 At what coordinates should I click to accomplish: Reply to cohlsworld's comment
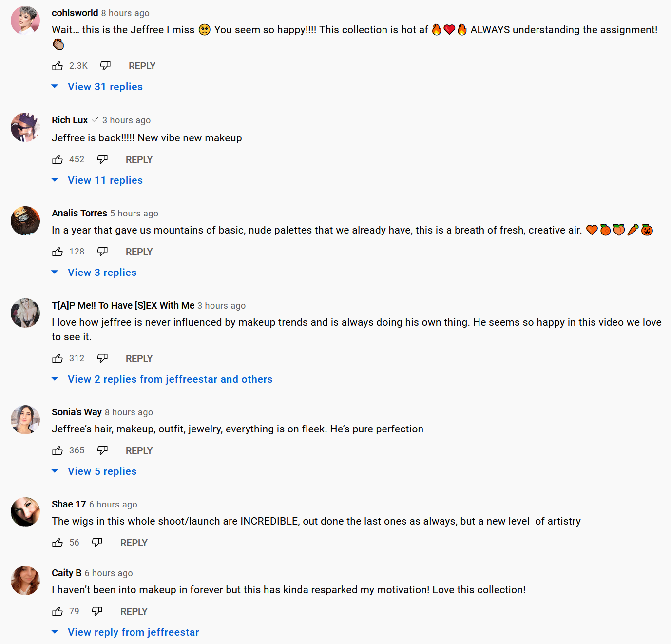pos(142,66)
